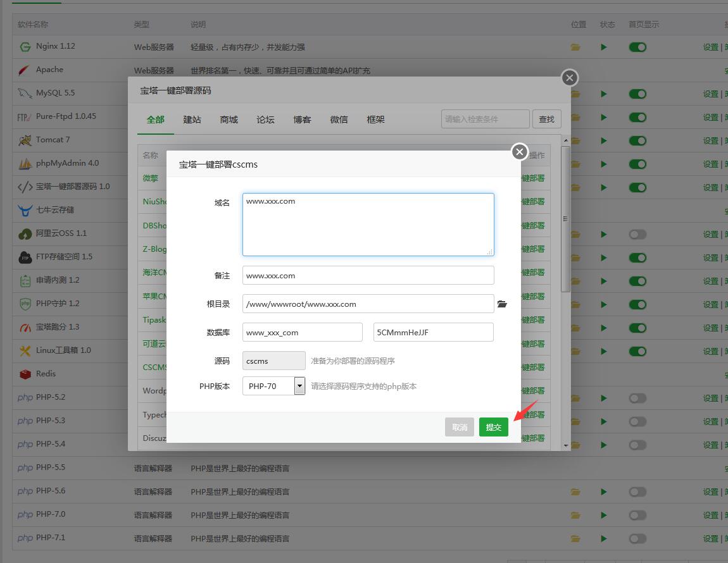This screenshot has height=563, width=728.
Task: Click the Nginx 1.12 software icon
Action: 25,47
